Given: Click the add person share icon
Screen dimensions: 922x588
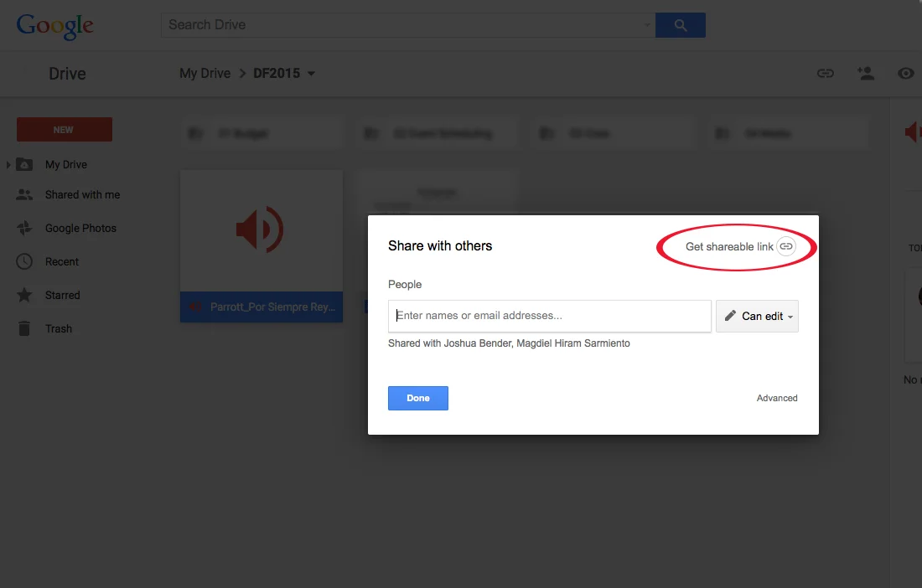Looking at the screenshot, I should click(866, 74).
